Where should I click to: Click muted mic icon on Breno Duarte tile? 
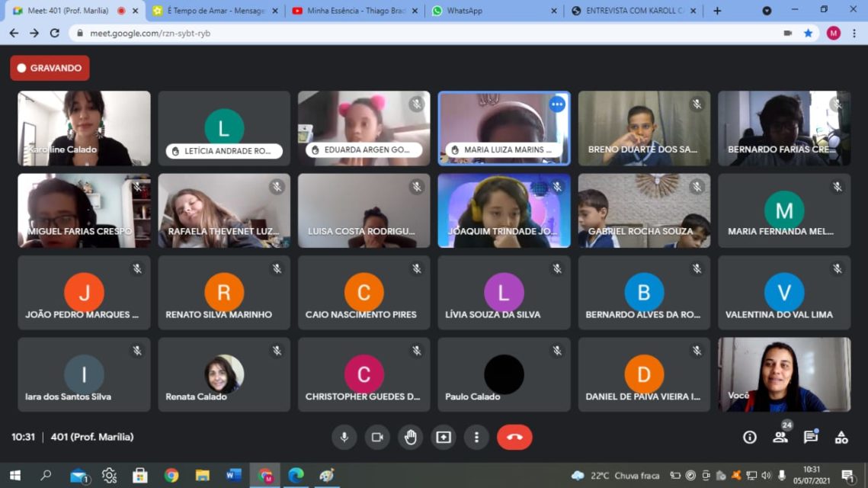697,104
